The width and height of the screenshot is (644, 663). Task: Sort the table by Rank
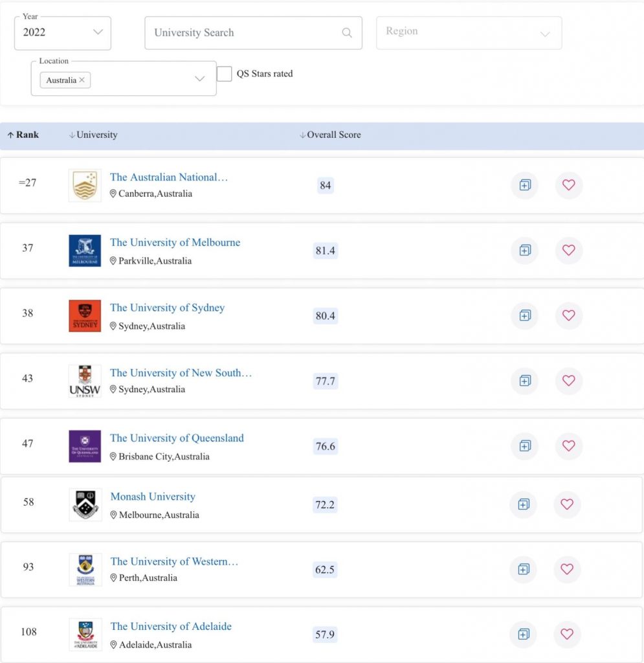(23, 135)
